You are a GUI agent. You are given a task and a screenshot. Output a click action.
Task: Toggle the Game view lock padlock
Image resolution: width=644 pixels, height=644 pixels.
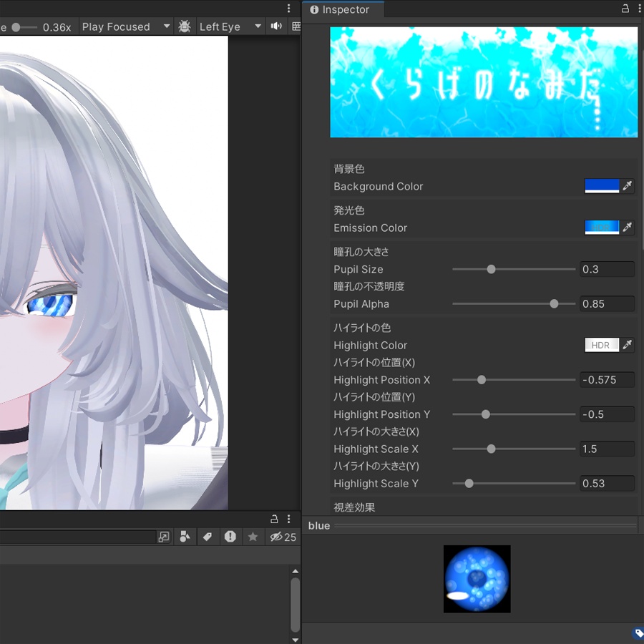274,519
